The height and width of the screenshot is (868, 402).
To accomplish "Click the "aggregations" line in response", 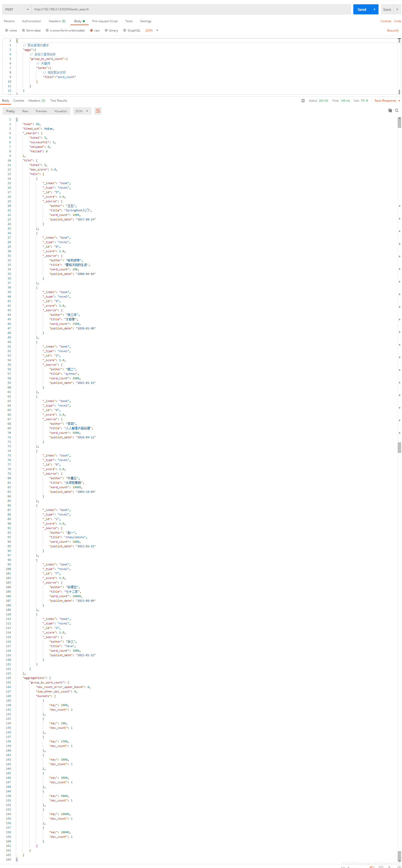I will (37, 678).
